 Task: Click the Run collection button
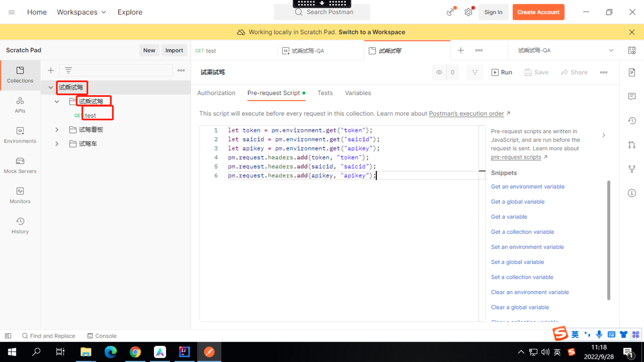(x=502, y=72)
